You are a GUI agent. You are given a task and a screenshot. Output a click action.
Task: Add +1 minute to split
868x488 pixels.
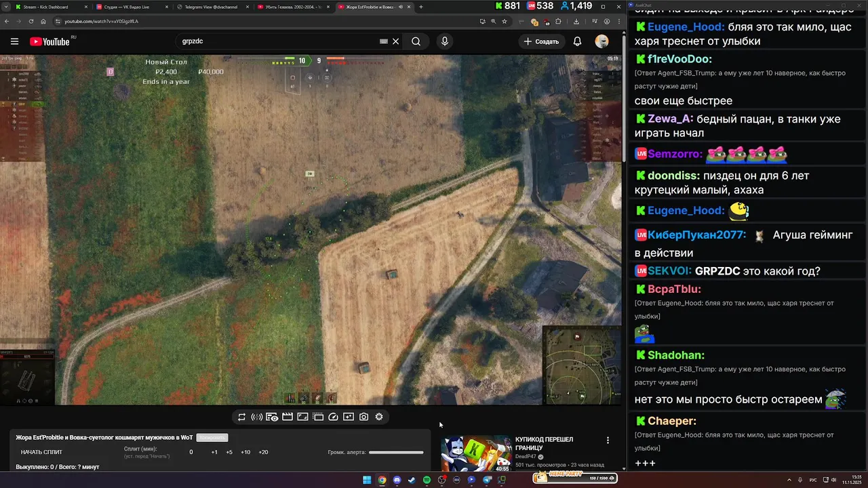[214, 452]
